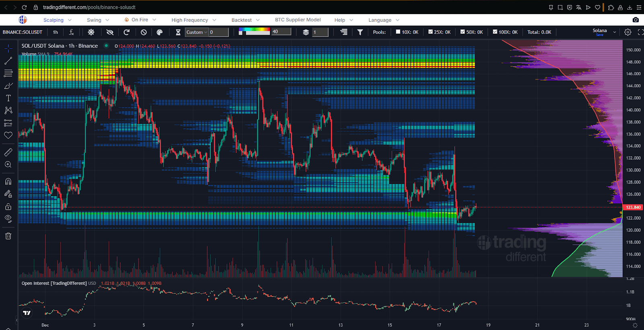Take a chart snapshot with camera icon
This screenshot has width=644, height=330.
(636, 20)
